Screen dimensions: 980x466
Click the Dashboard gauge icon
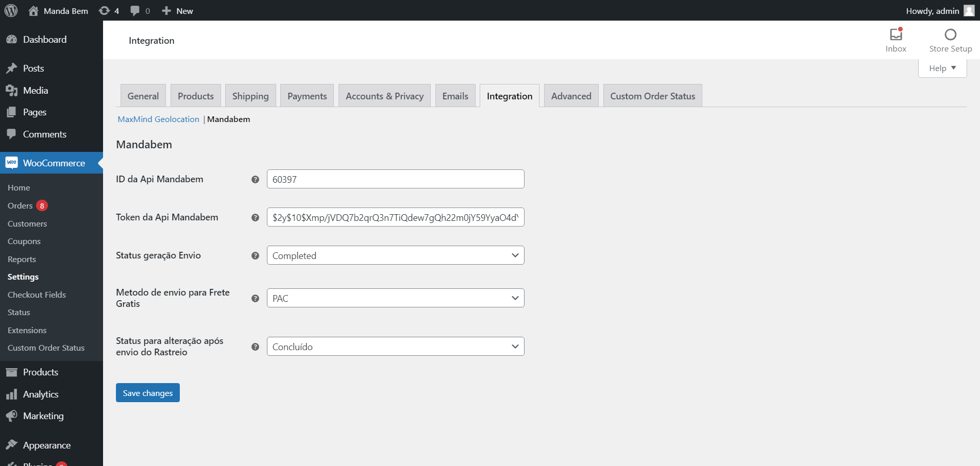point(11,40)
